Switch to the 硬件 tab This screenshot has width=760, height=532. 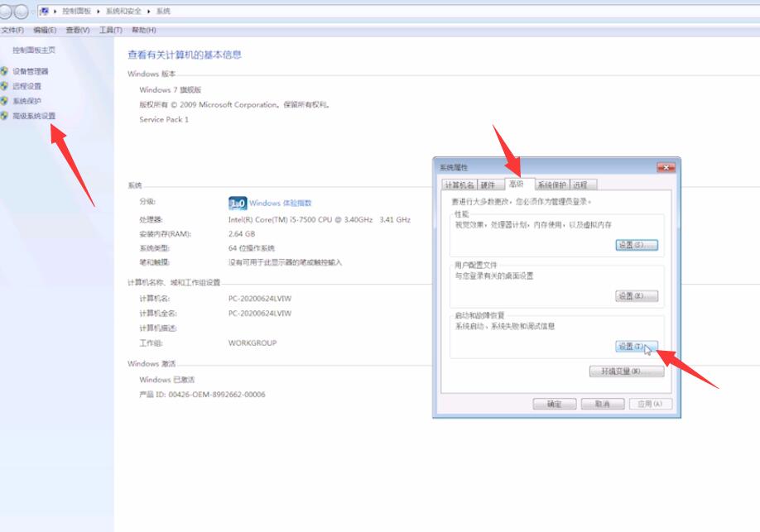(488, 185)
